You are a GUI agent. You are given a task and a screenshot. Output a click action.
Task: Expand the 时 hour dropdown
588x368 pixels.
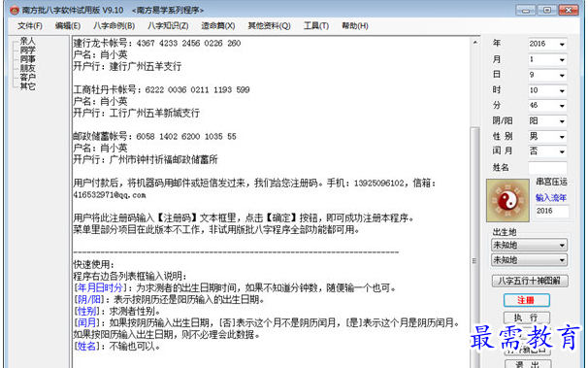point(562,90)
